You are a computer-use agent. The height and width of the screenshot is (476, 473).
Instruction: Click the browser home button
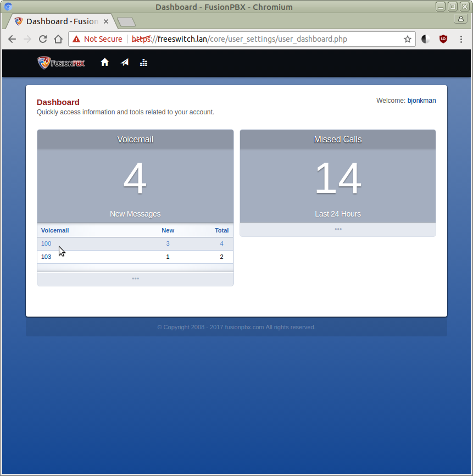(x=58, y=39)
